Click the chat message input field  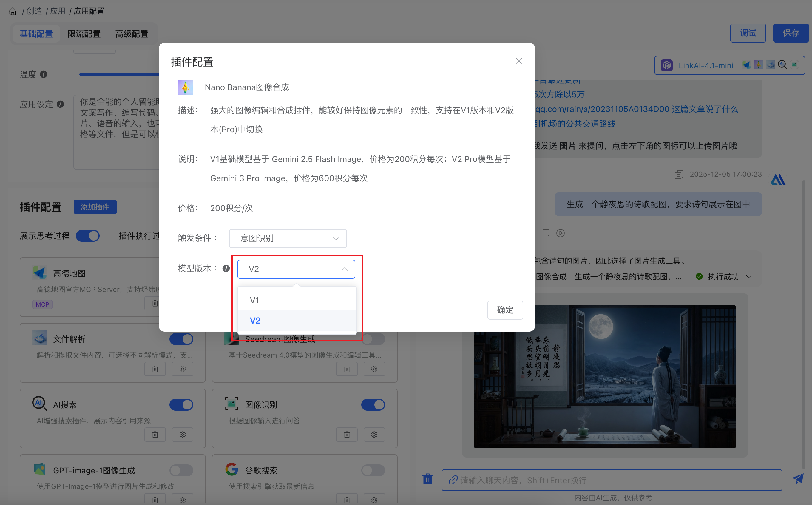point(612,480)
